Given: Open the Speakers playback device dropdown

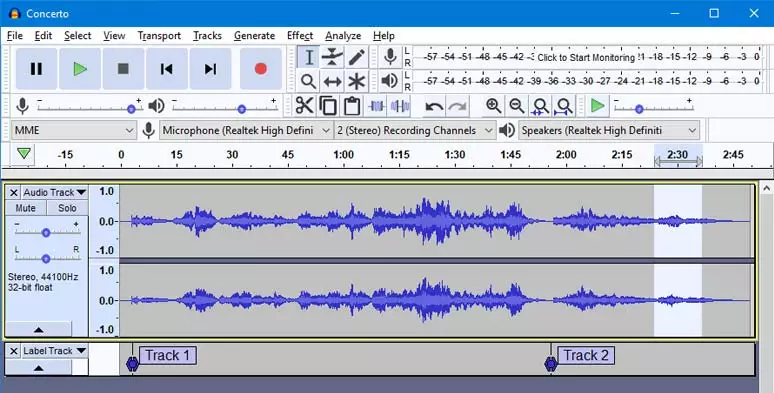Looking at the screenshot, I should 609,130.
